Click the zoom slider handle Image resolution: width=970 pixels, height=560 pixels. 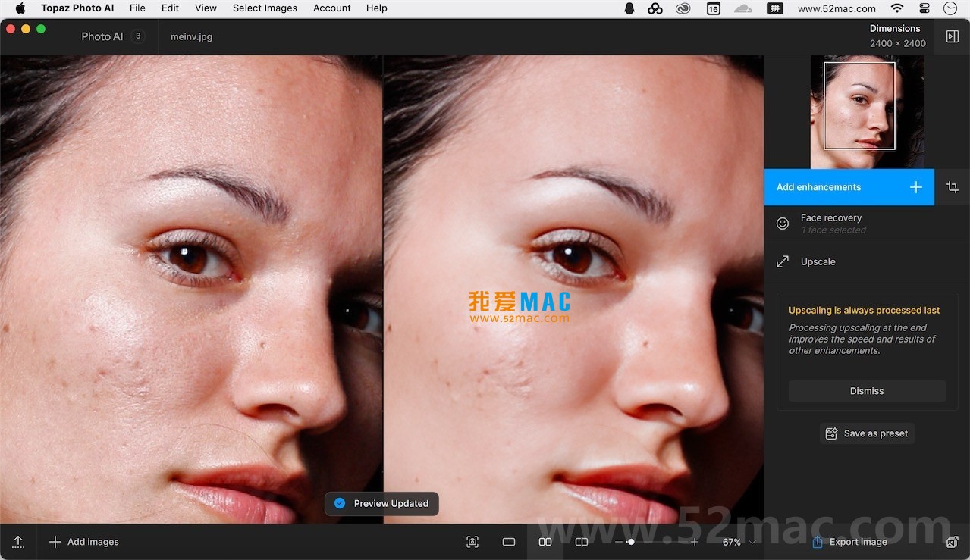coord(630,542)
